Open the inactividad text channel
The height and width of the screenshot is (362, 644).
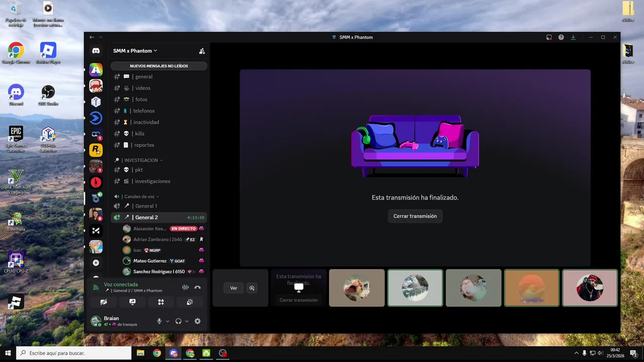tap(158, 122)
